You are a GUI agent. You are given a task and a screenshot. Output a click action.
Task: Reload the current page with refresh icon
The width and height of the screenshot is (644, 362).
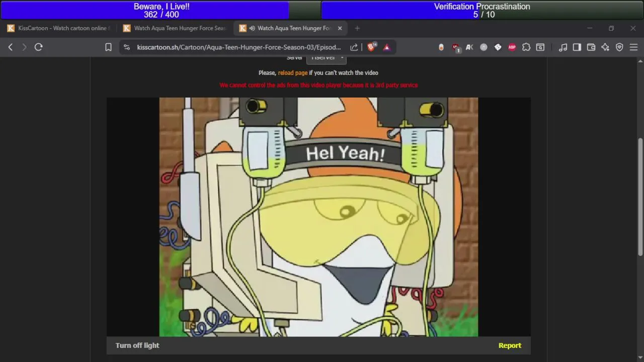[x=38, y=47]
